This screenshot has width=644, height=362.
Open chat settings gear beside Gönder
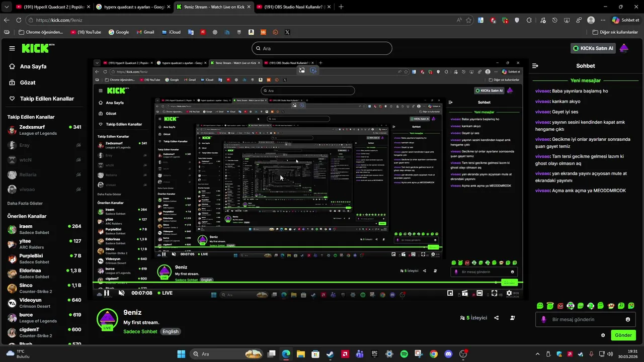pos(603,335)
